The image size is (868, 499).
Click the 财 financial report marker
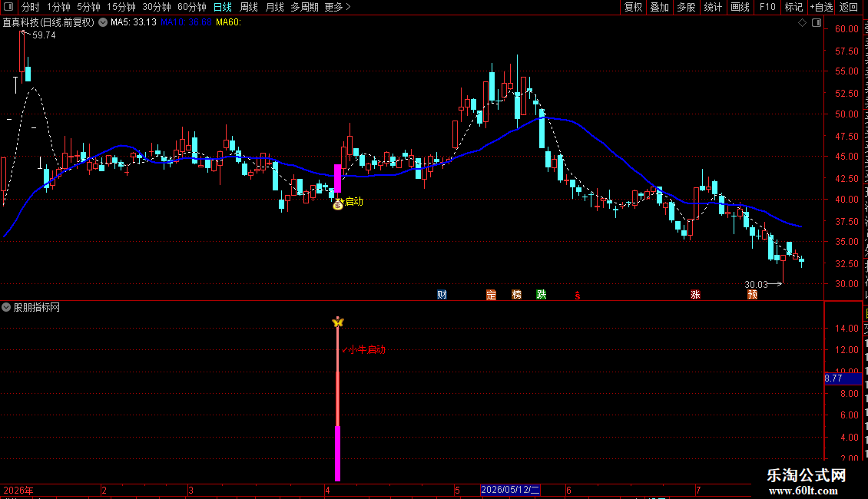[x=442, y=294]
